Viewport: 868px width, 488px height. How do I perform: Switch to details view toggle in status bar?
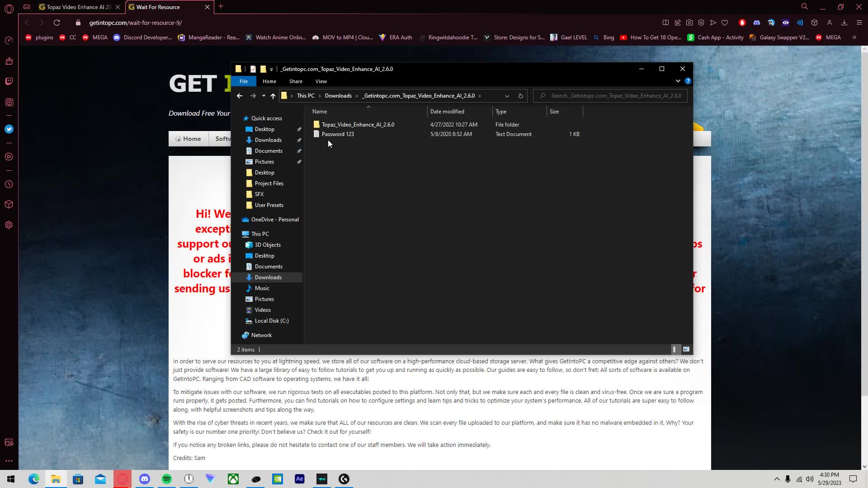click(674, 349)
